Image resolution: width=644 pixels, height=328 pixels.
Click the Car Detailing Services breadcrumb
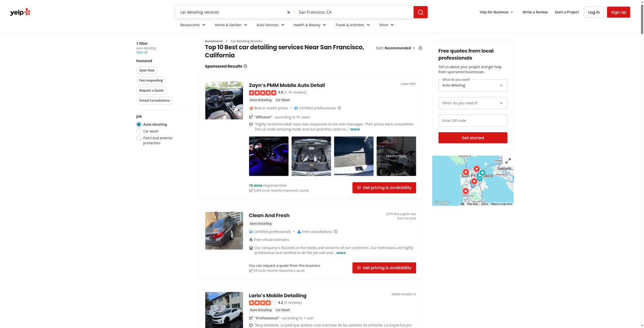click(x=246, y=41)
